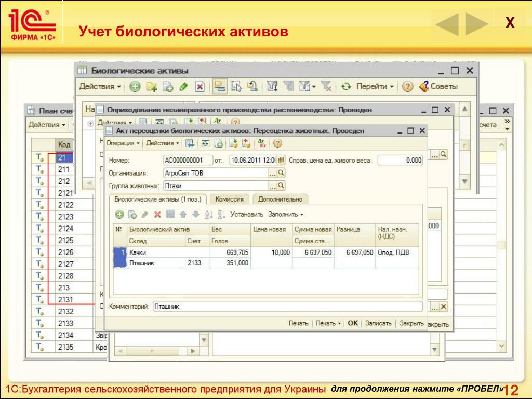This screenshot has width=532, height=399.
Task: Click Советы button in Биологические активы toolbar
Action: pos(439,87)
